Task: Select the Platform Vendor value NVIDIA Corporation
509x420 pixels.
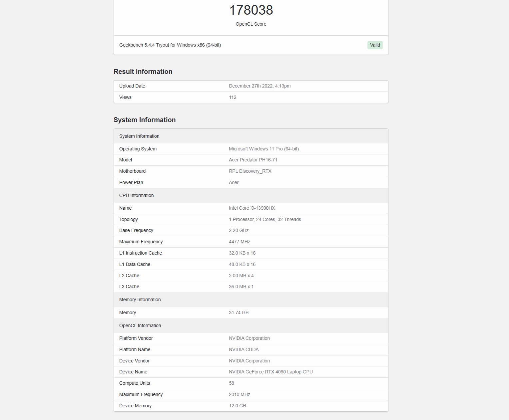Action: (249, 338)
